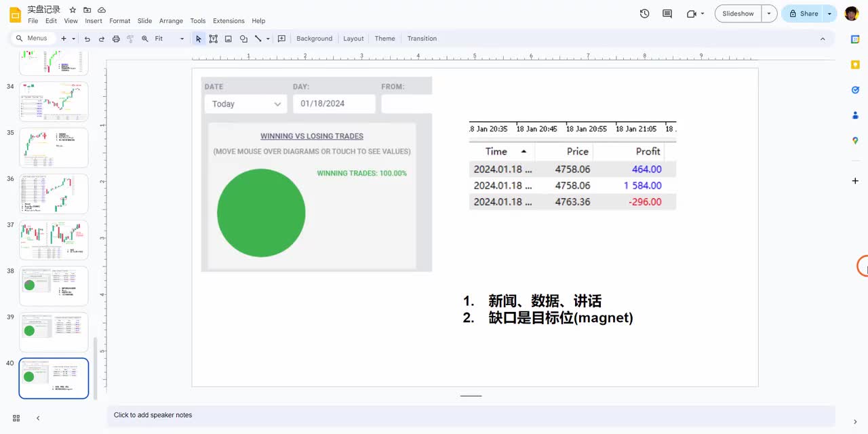The height and width of the screenshot is (434, 868).
Task: Click the Layout button
Action: 353,39
